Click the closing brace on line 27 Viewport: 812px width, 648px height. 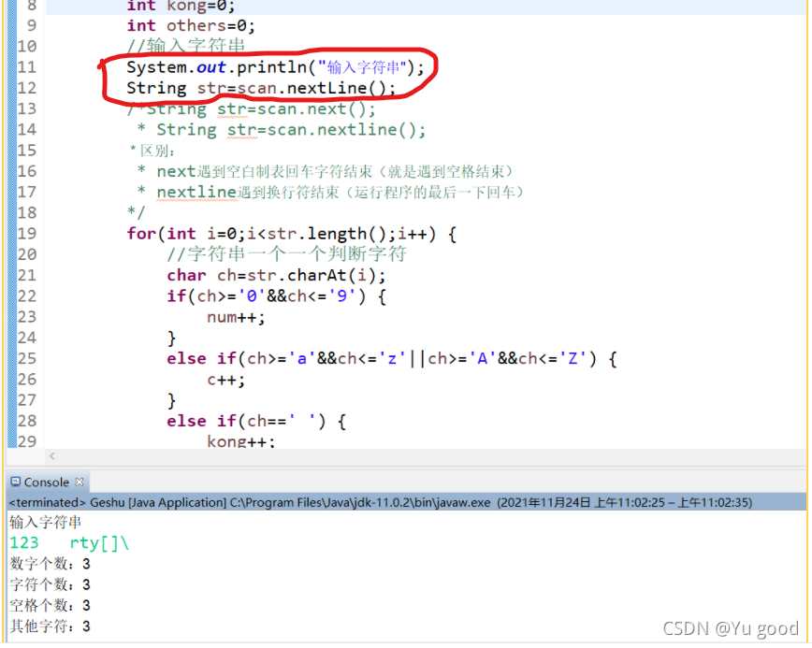click(172, 400)
